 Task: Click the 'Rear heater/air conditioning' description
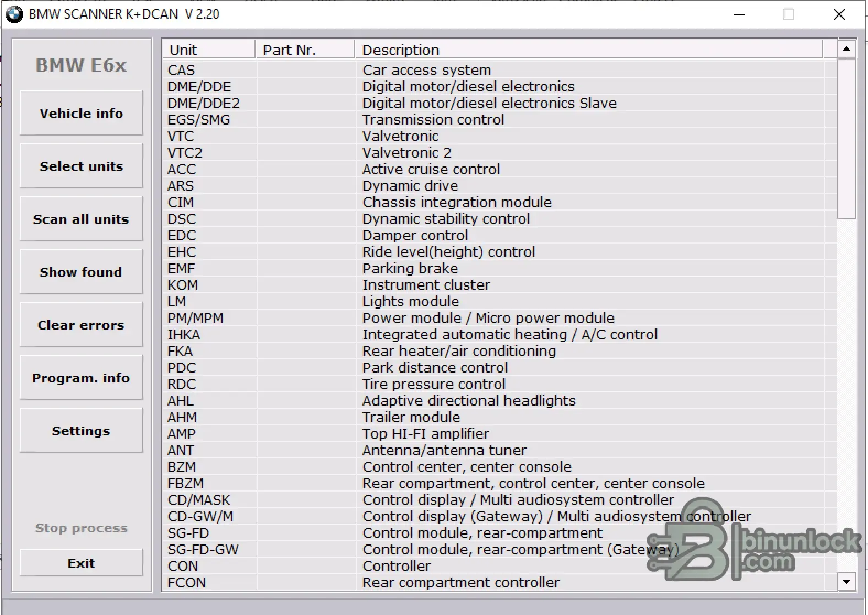pos(459,351)
